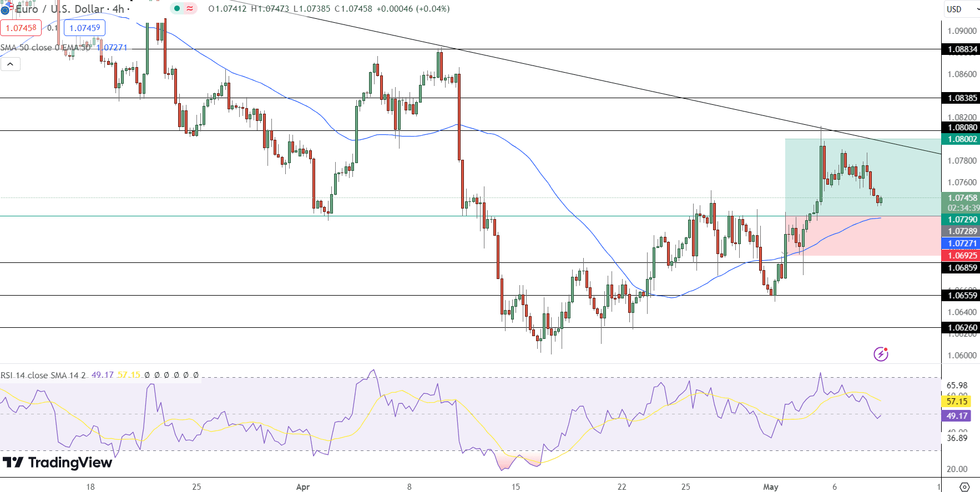
Task: Click the 1.08834 horizontal line price label
Action: coord(962,49)
